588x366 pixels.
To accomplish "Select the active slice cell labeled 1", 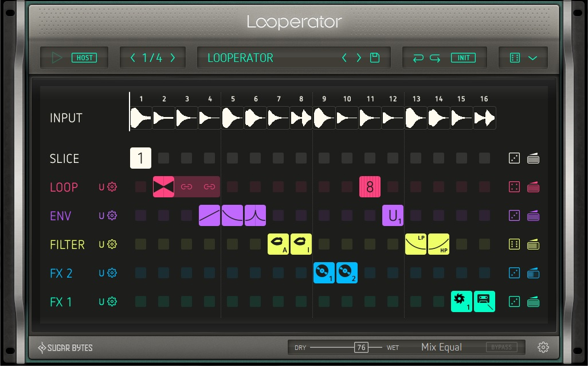I will [x=140, y=158].
